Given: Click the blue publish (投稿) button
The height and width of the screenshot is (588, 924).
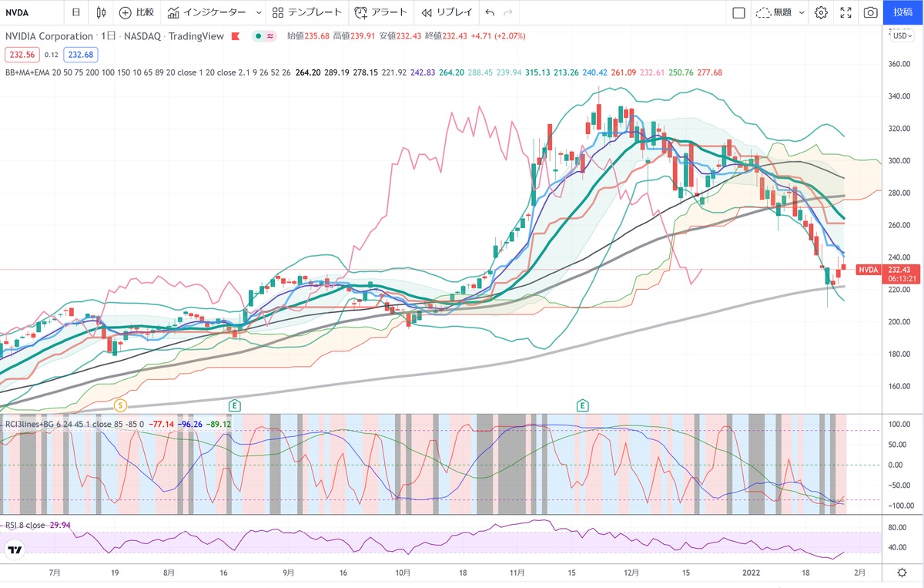Looking at the screenshot, I should click(x=902, y=12).
